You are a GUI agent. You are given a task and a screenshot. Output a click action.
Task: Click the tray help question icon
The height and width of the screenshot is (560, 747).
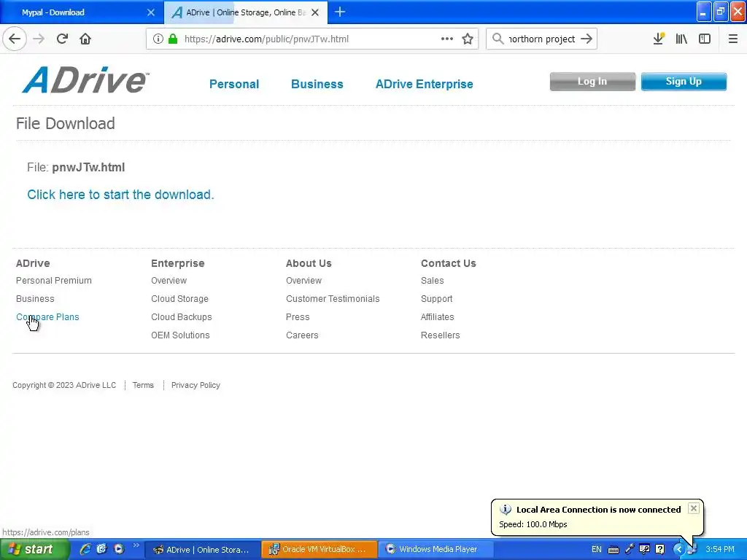click(659, 550)
